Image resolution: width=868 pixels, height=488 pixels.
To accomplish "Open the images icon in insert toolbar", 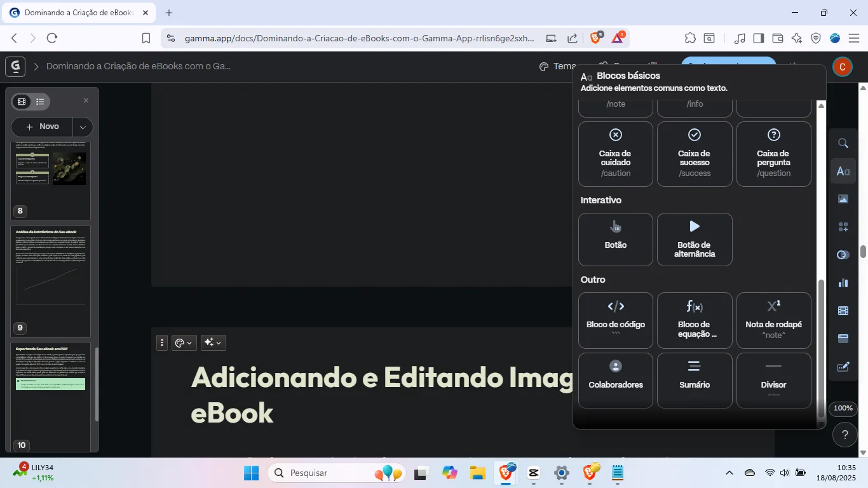I will (x=843, y=199).
